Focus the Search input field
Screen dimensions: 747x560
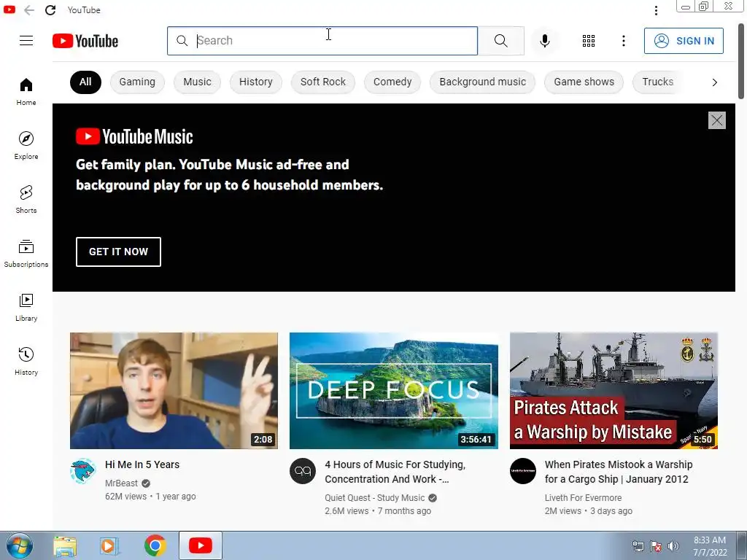(322, 41)
